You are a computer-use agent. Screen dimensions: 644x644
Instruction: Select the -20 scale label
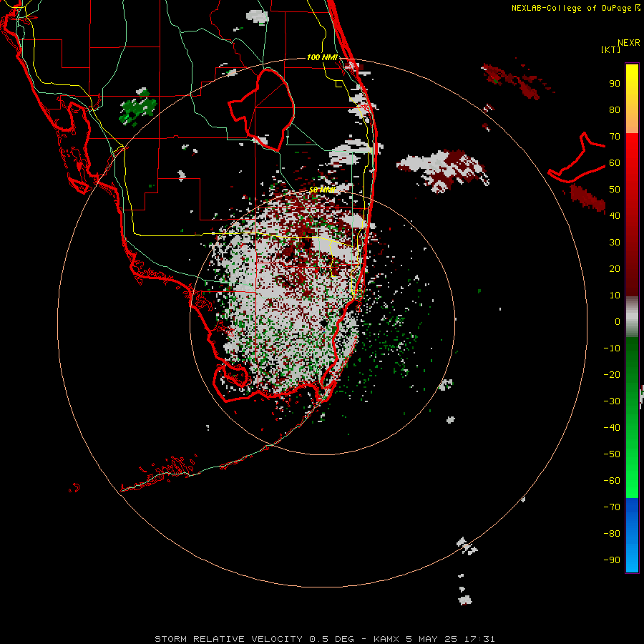pos(612,374)
